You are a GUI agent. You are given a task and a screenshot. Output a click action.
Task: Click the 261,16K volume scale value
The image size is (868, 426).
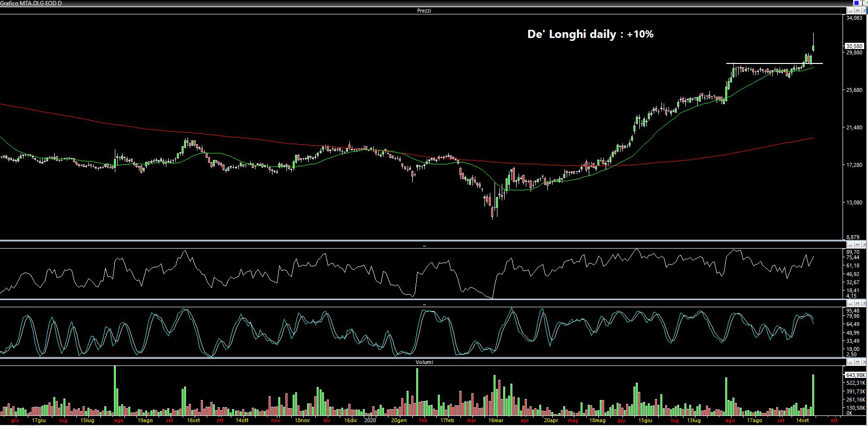(x=856, y=400)
